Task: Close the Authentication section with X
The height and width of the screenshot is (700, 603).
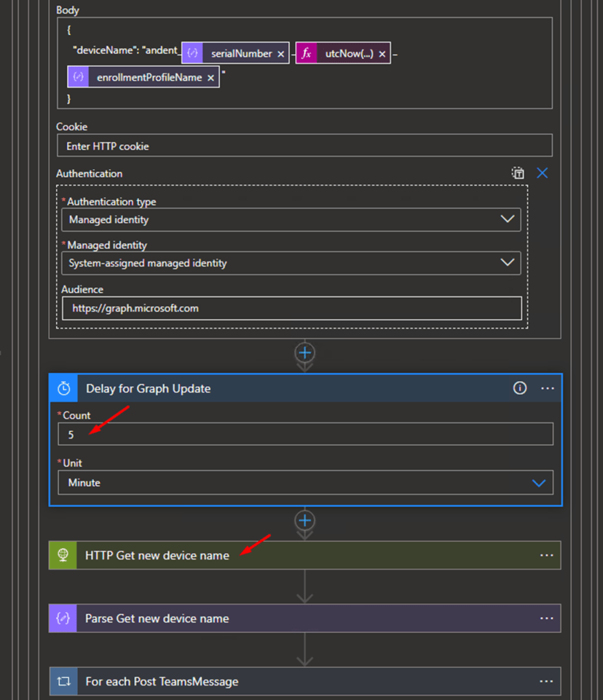Action: 542,173
